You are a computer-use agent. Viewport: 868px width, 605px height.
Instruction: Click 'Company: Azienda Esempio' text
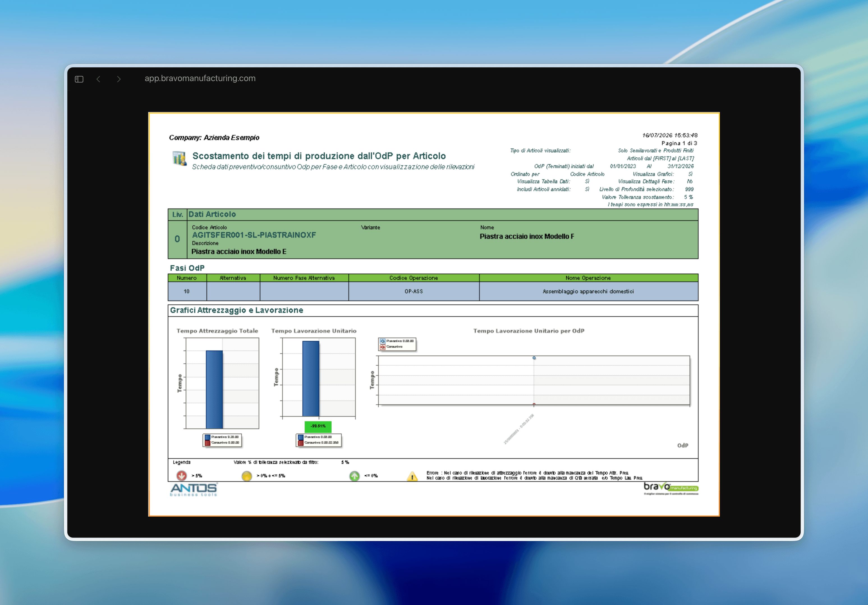(x=214, y=137)
